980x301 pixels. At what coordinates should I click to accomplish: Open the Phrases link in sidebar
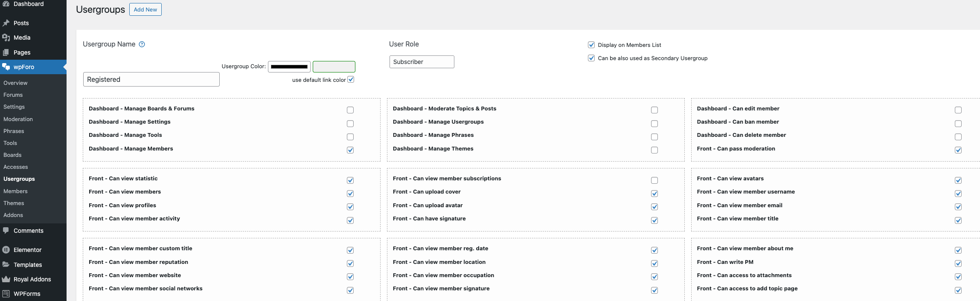click(x=14, y=131)
